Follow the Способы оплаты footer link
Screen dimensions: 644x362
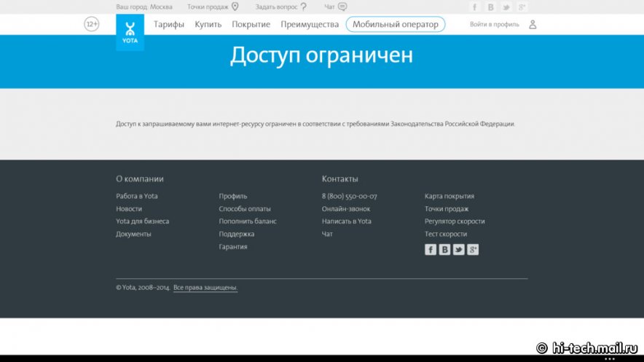tap(245, 209)
